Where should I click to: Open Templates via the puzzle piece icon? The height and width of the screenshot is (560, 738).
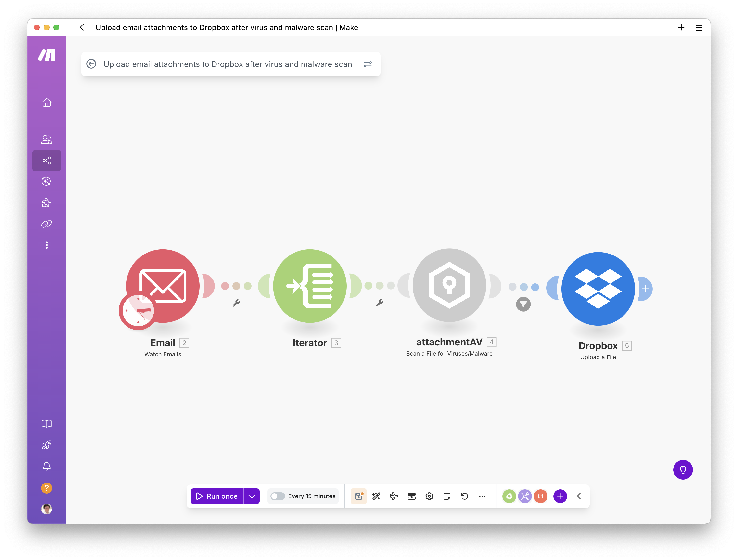(x=46, y=203)
